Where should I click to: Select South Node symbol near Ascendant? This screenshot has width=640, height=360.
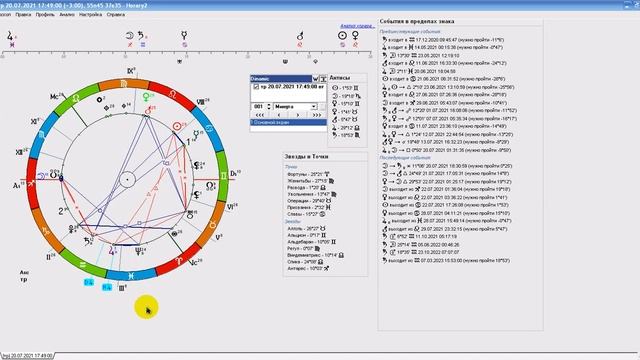53,175
